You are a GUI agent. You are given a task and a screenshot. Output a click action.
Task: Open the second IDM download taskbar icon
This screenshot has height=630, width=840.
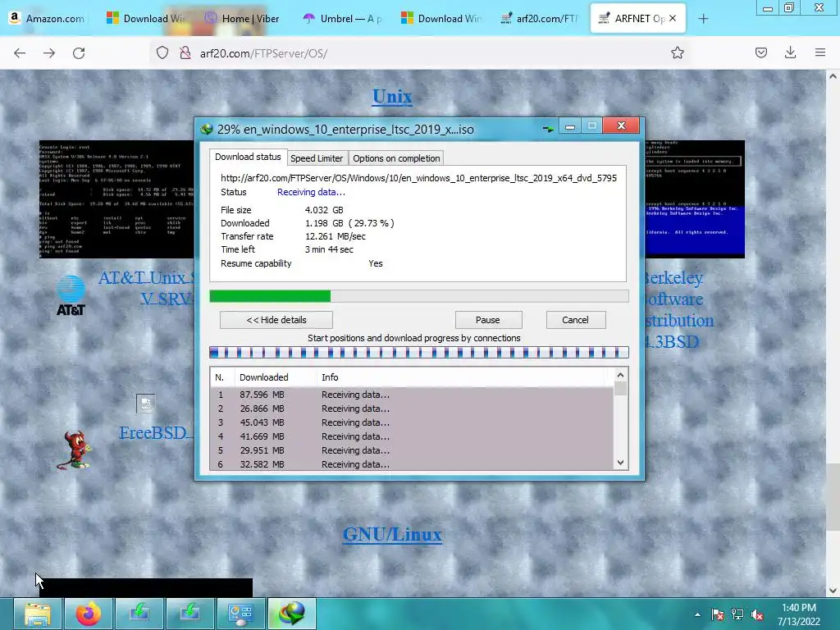pos(190,614)
